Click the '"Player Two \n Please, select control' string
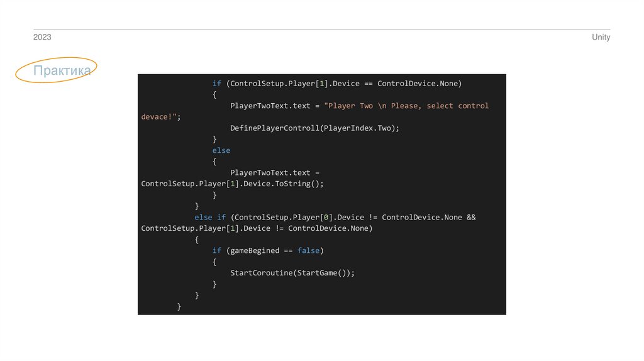This screenshot has height=361, width=644. [x=406, y=106]
